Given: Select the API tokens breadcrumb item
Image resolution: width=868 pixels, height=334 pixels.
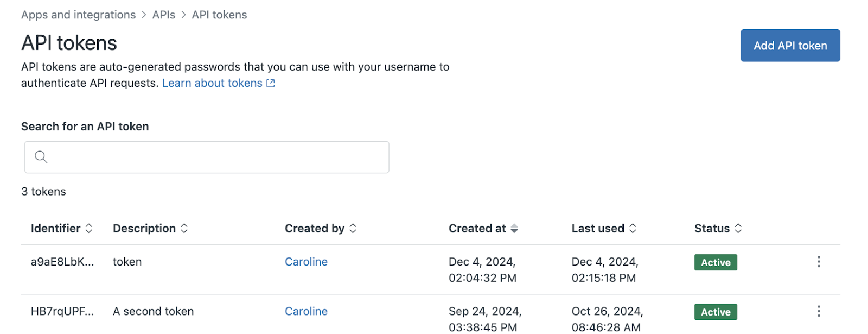Looking at the screenshot, I should pos(219,15).
